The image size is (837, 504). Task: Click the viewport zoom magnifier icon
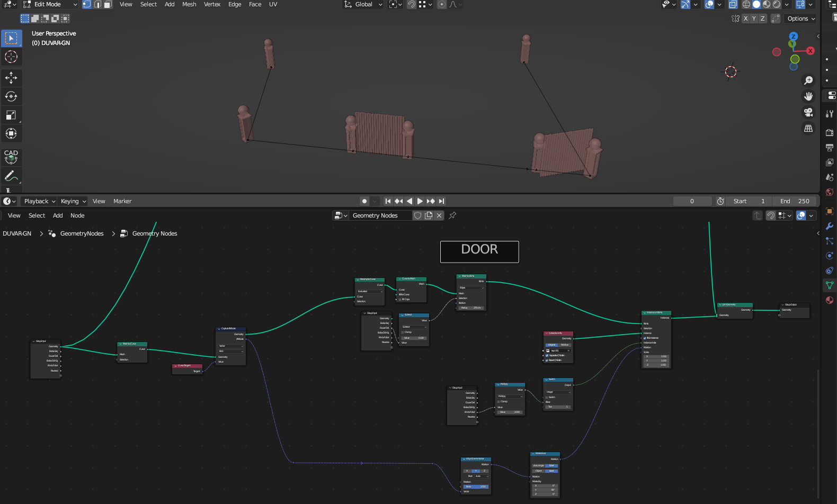[x=808, y=80]
